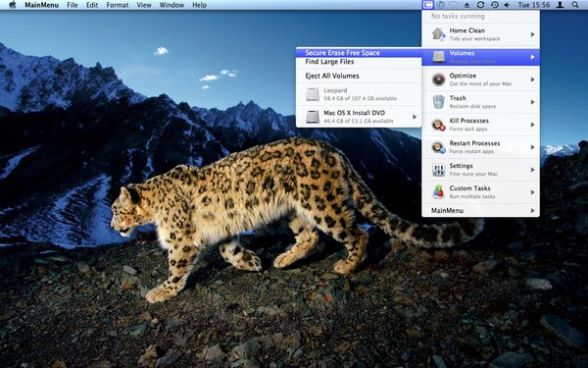The width and height of the screenshot is (588, 368).
Task: Open the Apple menu
Action: (13, 5)
